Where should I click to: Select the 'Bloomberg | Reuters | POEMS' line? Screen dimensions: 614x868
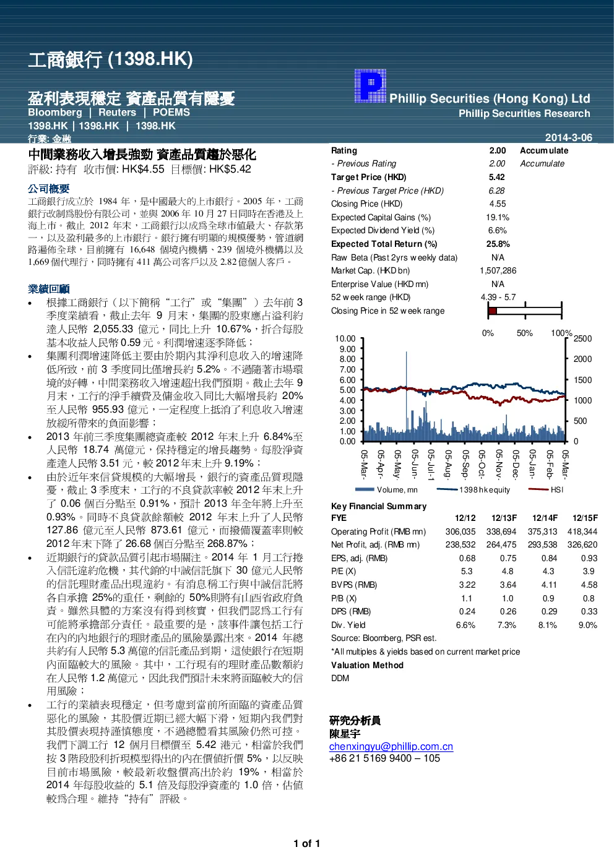click(109, 113)
